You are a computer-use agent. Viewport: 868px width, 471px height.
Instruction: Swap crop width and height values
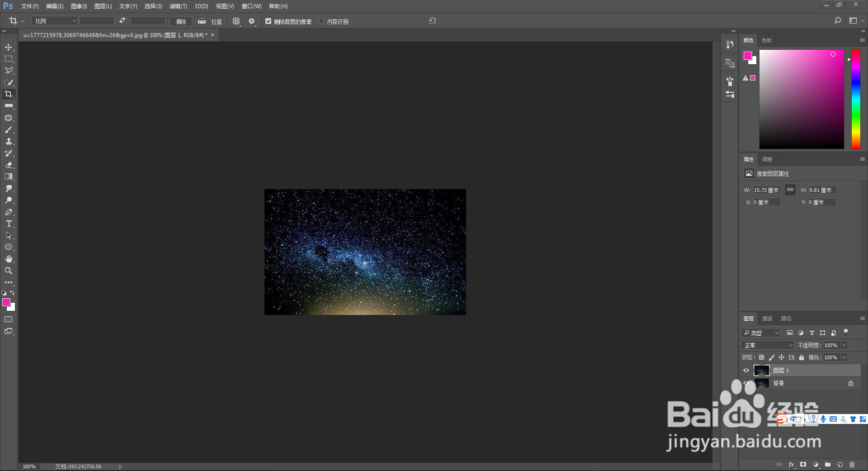(x=122, y=21)
